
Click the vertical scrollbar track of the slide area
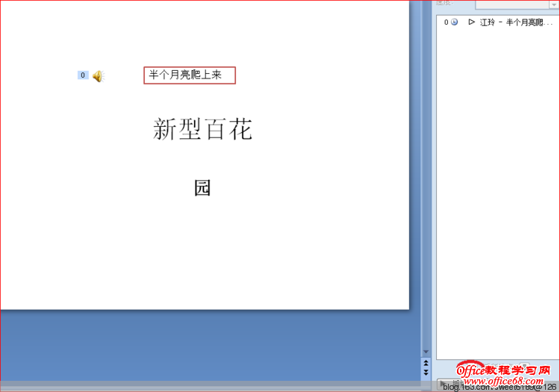point(426,175)
